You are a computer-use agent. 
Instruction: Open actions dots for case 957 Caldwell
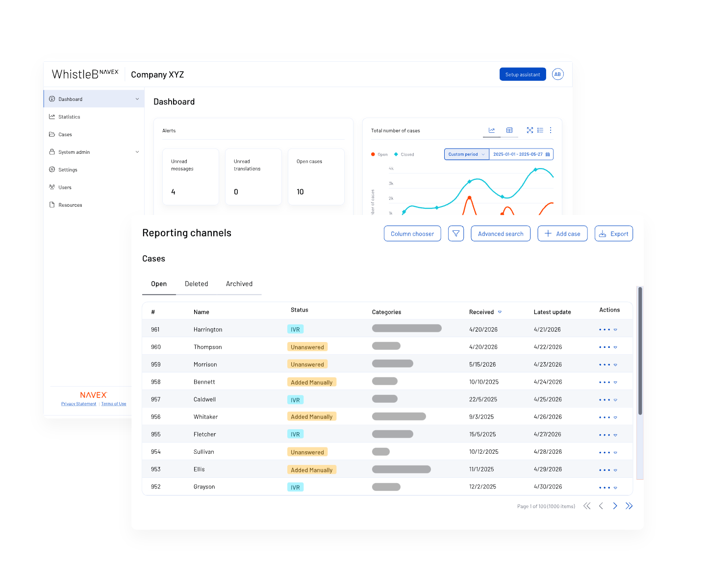click(605, 400)
